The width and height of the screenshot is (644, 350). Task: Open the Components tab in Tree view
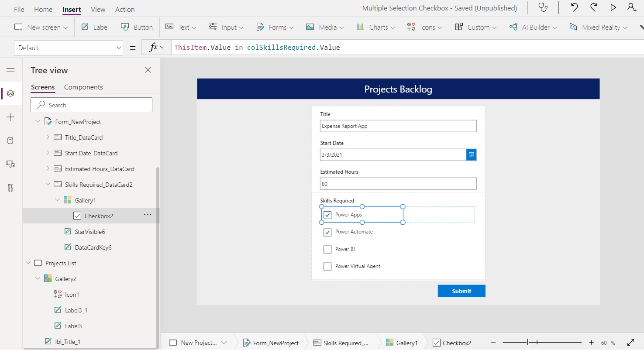point(83,87)
